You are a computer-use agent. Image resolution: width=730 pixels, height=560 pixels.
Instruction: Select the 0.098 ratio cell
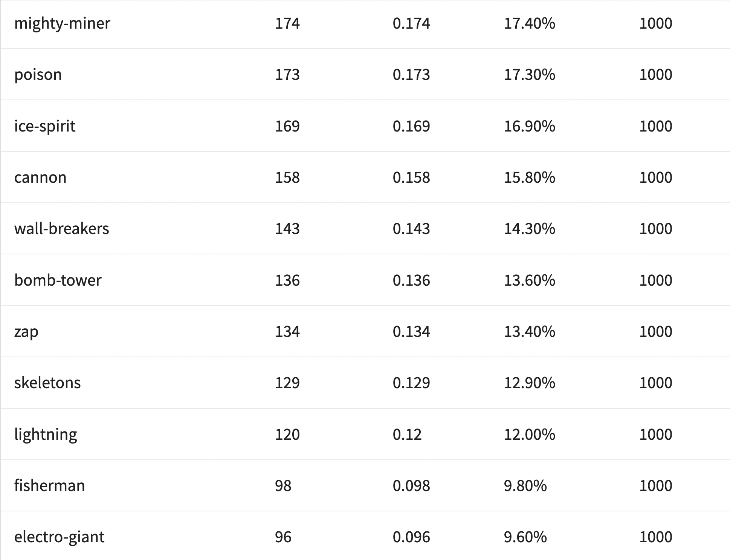(411, 486)
